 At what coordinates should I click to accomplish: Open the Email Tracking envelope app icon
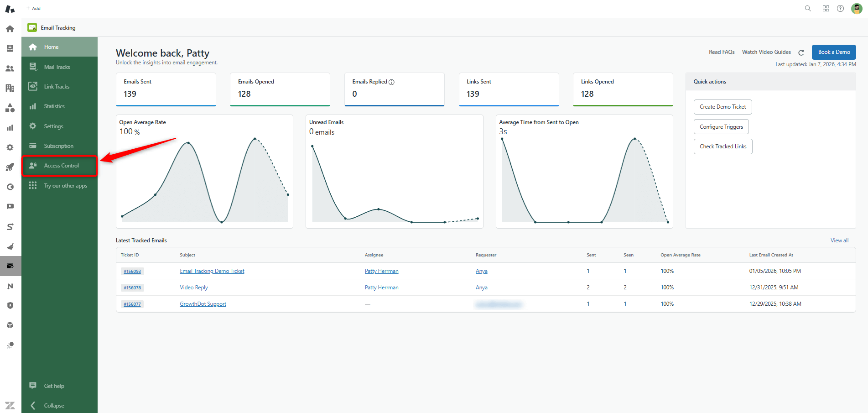click(x=10, y=266)
